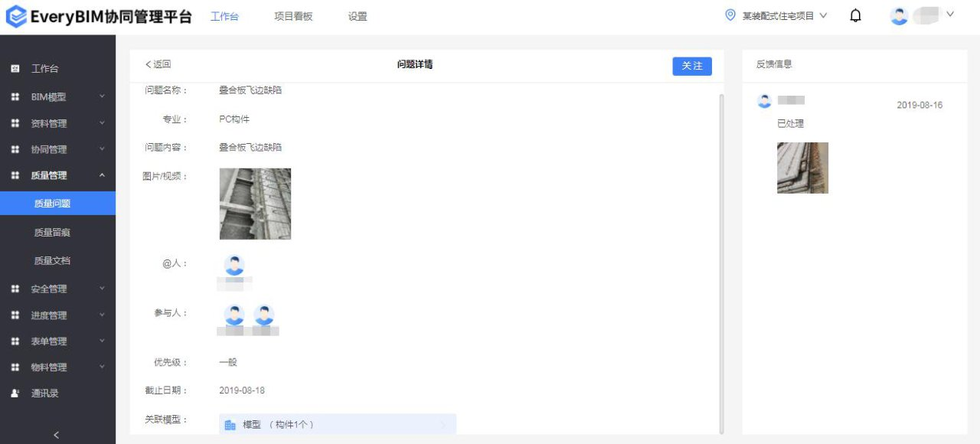This screenshot has height=444, width=980.
Task: Expand the 安全管理 menu chevron
Action: pos(102,288)
